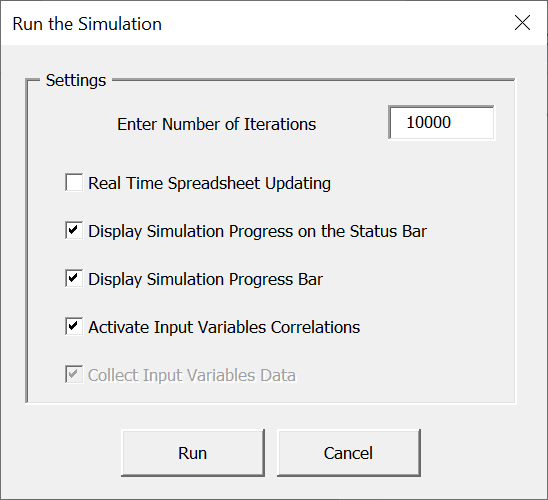This screenshot has width=548, height=500.
Task: Click the "Display Simulation Progress Bar" label text
Action: [x=205, y=279]
